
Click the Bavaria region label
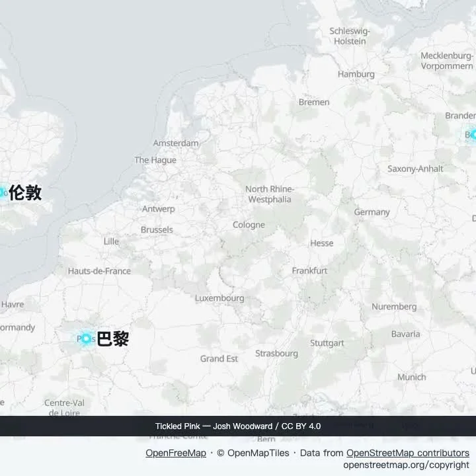405,335
